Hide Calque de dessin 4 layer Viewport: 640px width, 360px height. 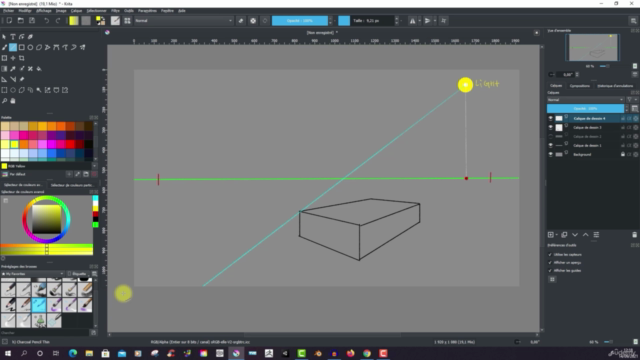point(551,118)
